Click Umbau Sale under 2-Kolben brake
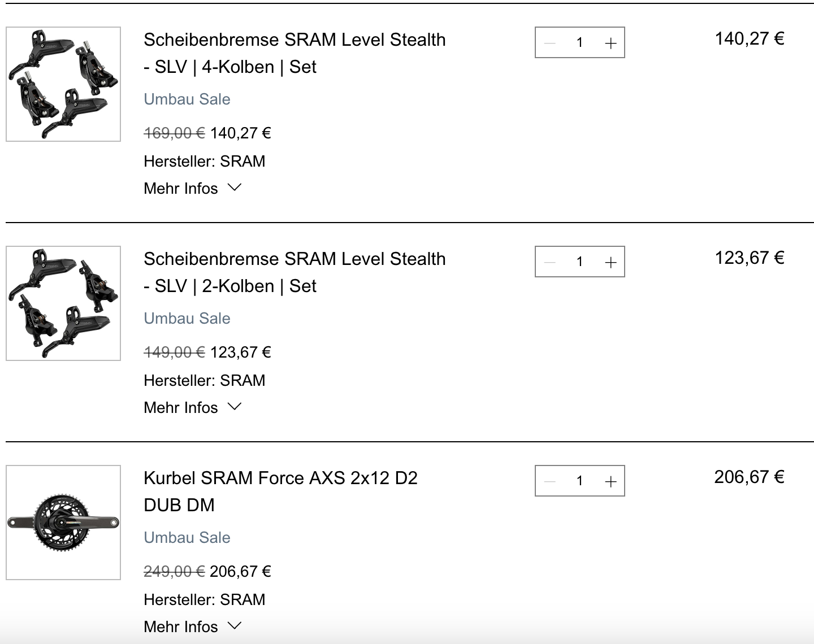This screenshot has height=644, width=814. point(187,319)
